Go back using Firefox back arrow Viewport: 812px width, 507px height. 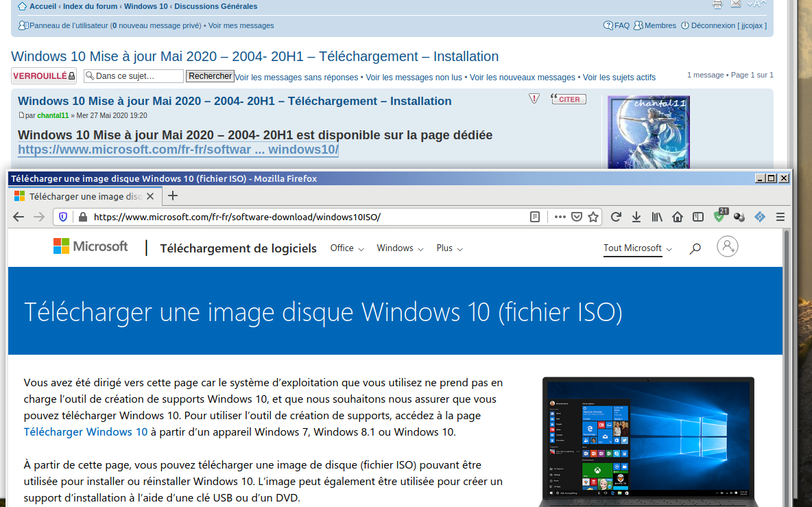tap(19, 217)
